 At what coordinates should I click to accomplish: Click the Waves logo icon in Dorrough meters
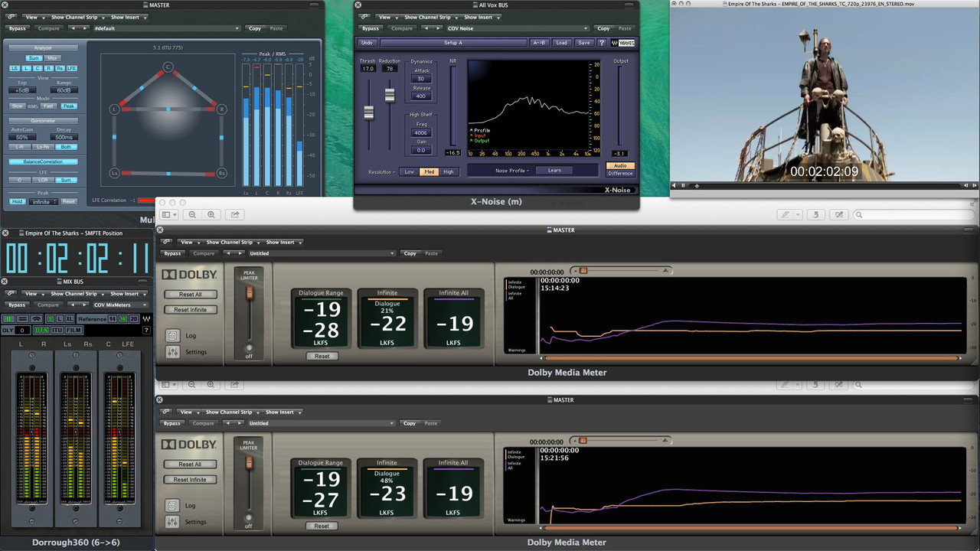146,318
